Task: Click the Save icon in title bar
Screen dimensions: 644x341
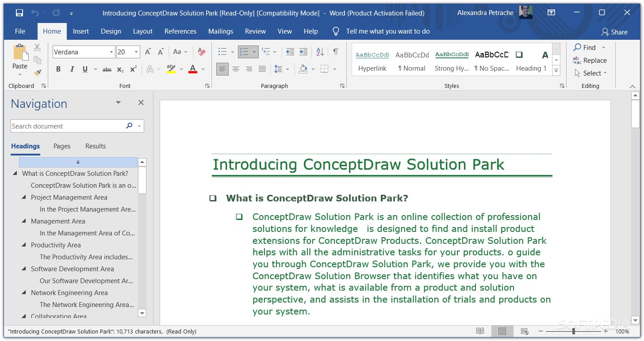Action: coord(19,13)
